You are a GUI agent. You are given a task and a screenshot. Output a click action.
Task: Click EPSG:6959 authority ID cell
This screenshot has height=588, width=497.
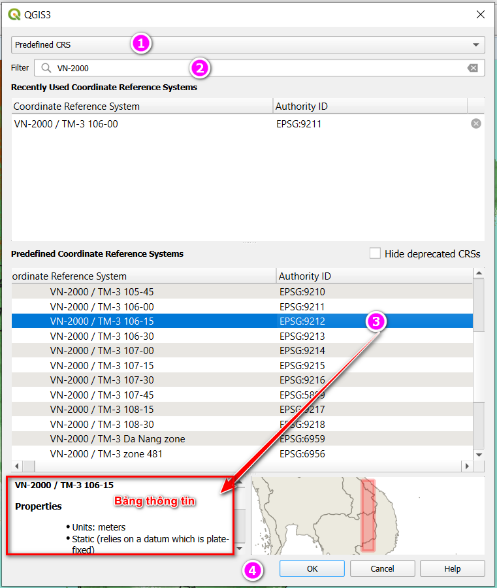[302, 439]
